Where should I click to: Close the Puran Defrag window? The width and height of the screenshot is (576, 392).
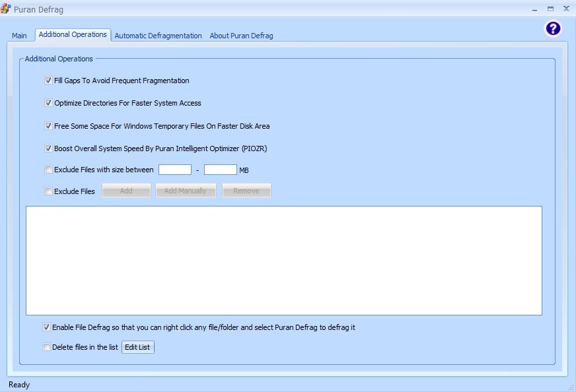tap(567, 9)
